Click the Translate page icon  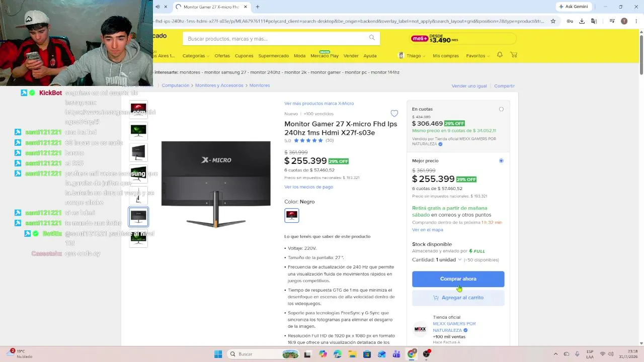coord(594,21)
